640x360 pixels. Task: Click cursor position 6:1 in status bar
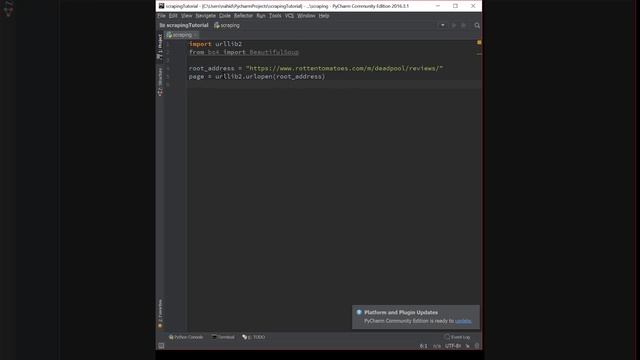[423, 346]
